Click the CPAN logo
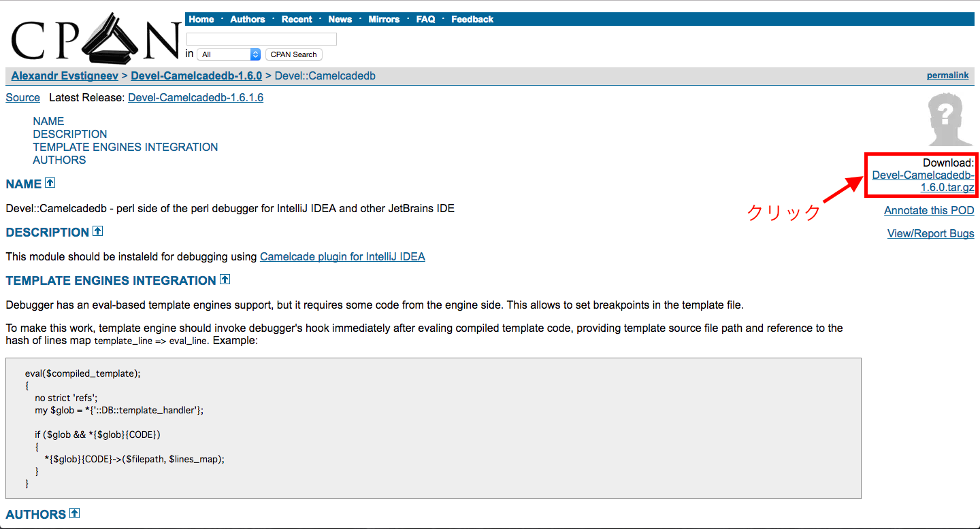The image size is (980, 529). pyautogui.click(x=96, y=39)
